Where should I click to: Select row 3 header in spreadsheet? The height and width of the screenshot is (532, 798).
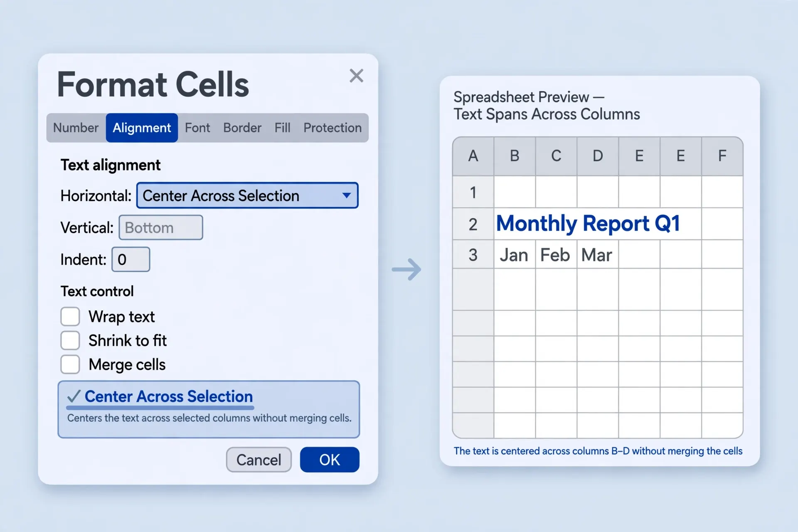[473, 254]
